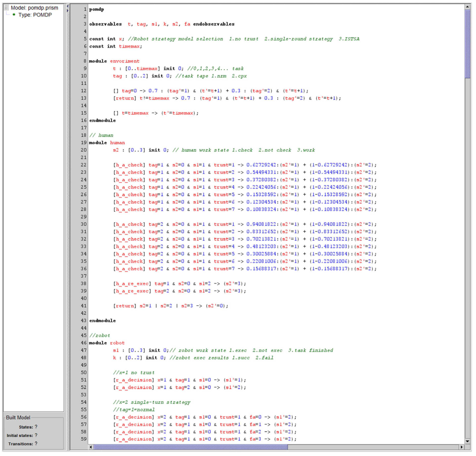This screenshot has width=476, height=456.
Task: Click 'const int timemax' line in editor
Action: tap(116, 46)
